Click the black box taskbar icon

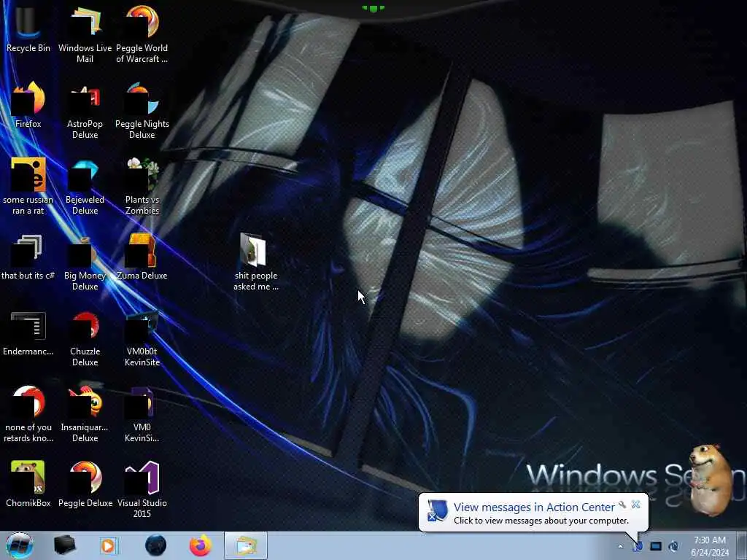(x=64, y=545)
